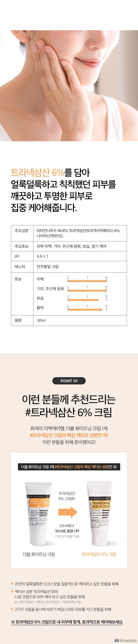138x644 pixels.
Task: Click the black banner above the product tubes
Action: tap(69, 467)
